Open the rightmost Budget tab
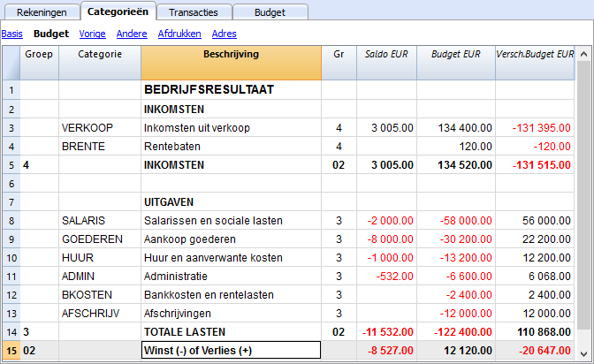 click(x=270, y=12)
